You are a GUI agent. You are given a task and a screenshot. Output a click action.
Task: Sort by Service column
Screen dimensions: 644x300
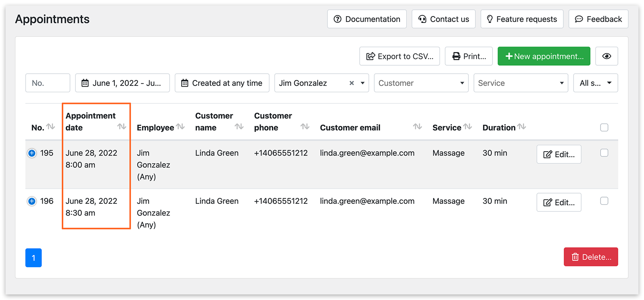coord(468,127)
